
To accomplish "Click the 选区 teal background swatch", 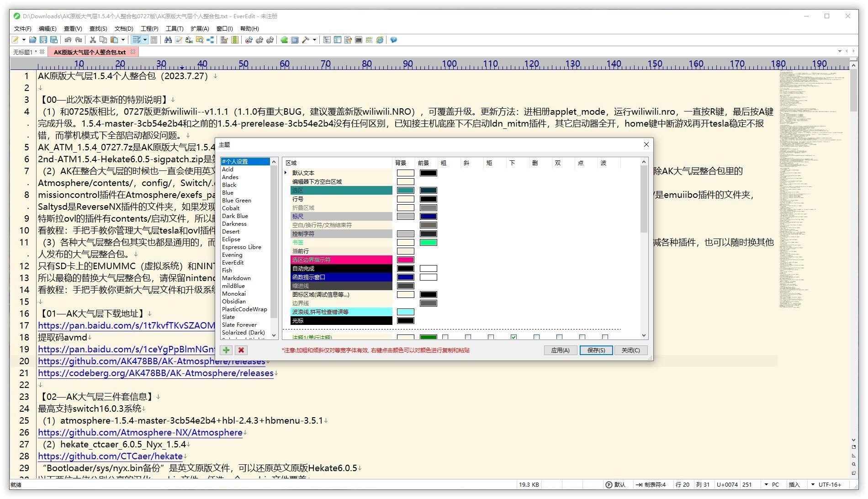I will (x=405, y=190).
